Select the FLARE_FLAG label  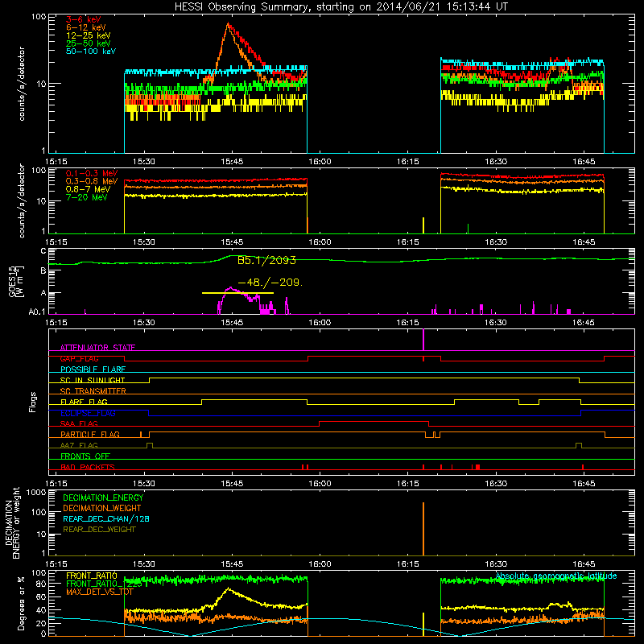point(84,402)
